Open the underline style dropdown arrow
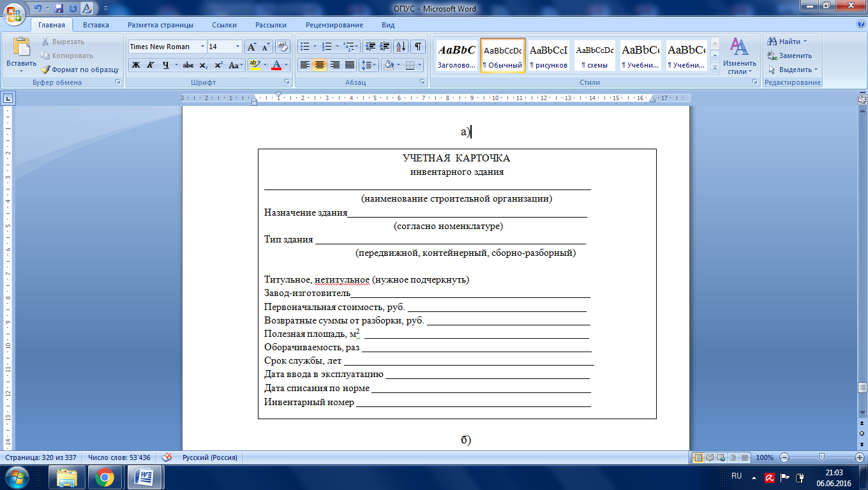Screen dimensions: 868x490 coord(176,65)
